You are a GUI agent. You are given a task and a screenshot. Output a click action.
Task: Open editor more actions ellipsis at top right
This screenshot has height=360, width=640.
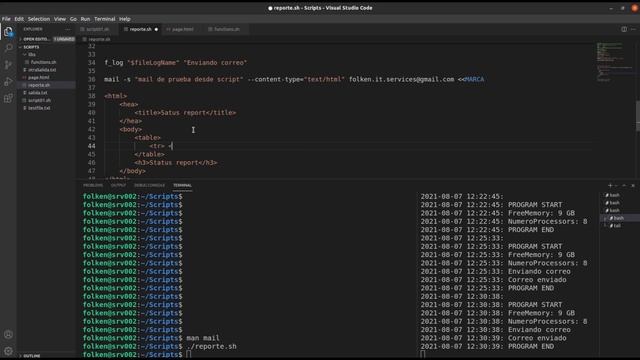pos(633,29)
